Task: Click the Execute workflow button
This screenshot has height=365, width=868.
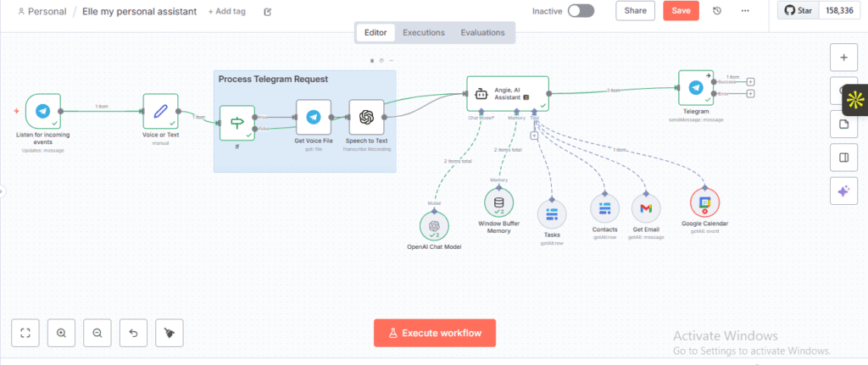Action: pyautogui.click(x=434, y=333)
